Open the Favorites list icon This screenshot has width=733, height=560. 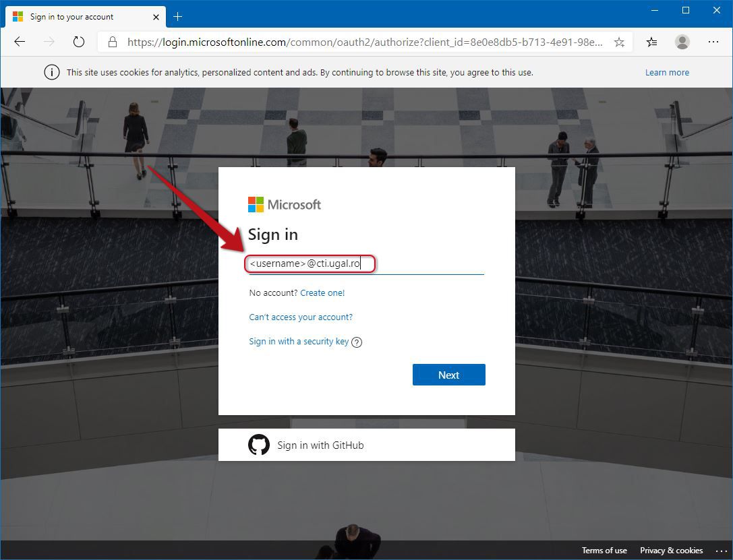click(x=651, y=42)
